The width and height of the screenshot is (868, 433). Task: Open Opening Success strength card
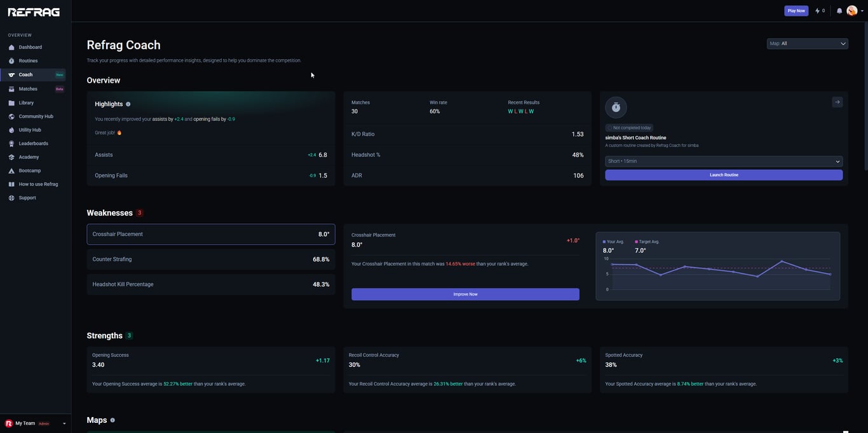coord(211,369)
